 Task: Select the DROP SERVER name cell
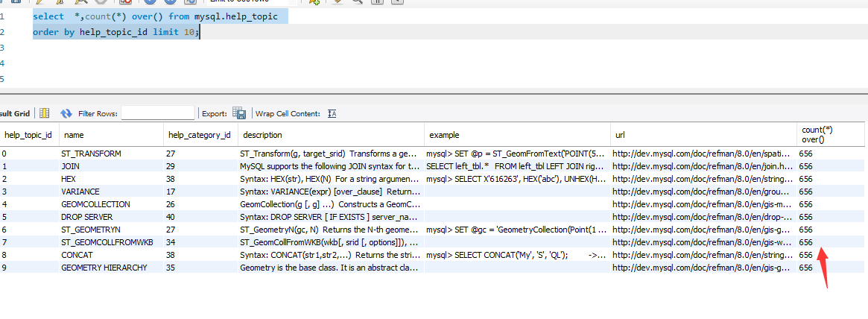pyautogui.click(x=111, y=217)
